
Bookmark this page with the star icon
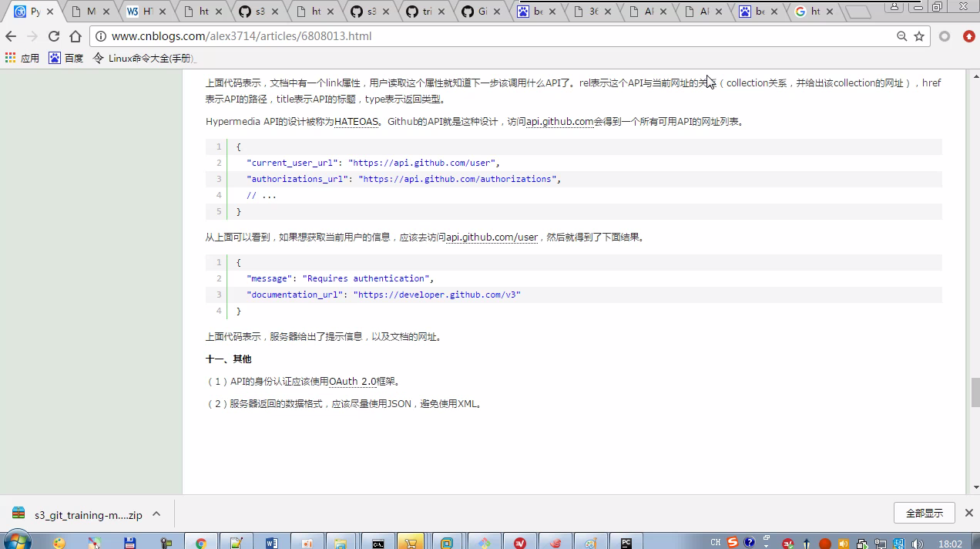pos(918,36)
